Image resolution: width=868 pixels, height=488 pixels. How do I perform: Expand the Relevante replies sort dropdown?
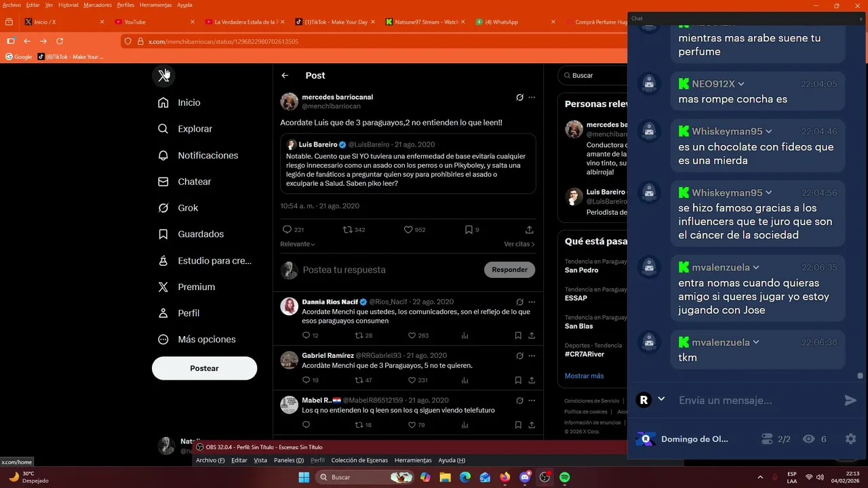point(298,244)
